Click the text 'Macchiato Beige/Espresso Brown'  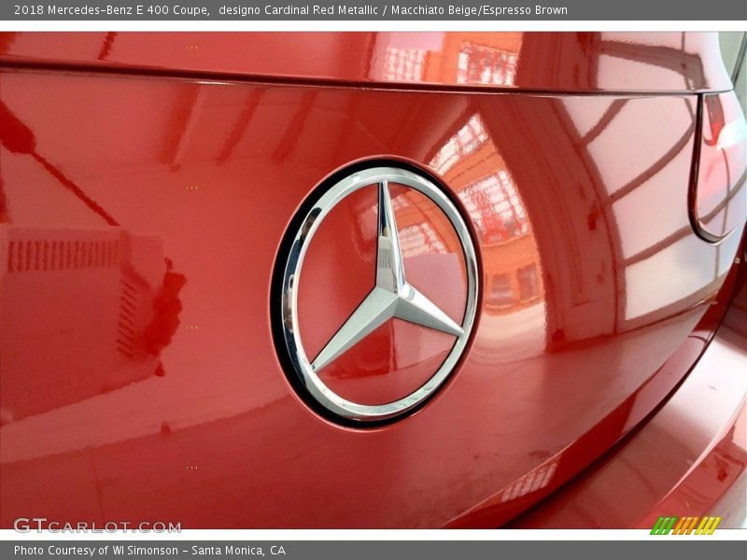pyautogui.click(x=479, y=10)
